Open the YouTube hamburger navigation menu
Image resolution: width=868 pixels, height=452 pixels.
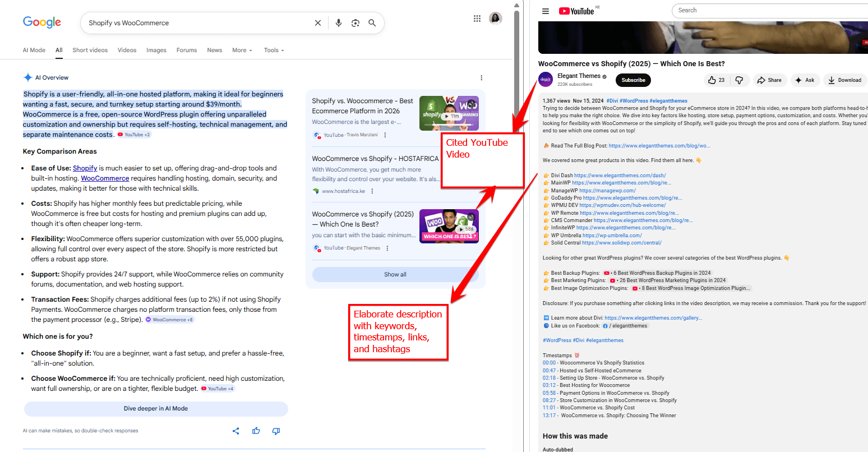pos(546,11)
